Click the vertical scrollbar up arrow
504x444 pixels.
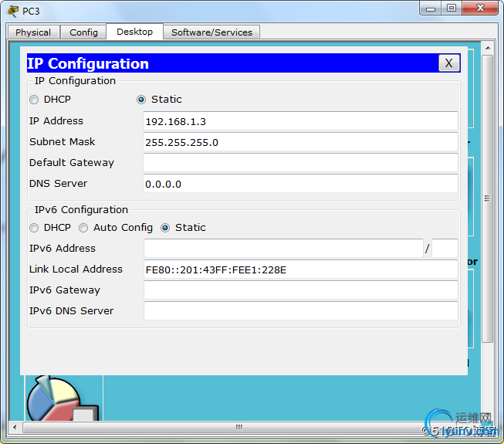click(488, 48)
